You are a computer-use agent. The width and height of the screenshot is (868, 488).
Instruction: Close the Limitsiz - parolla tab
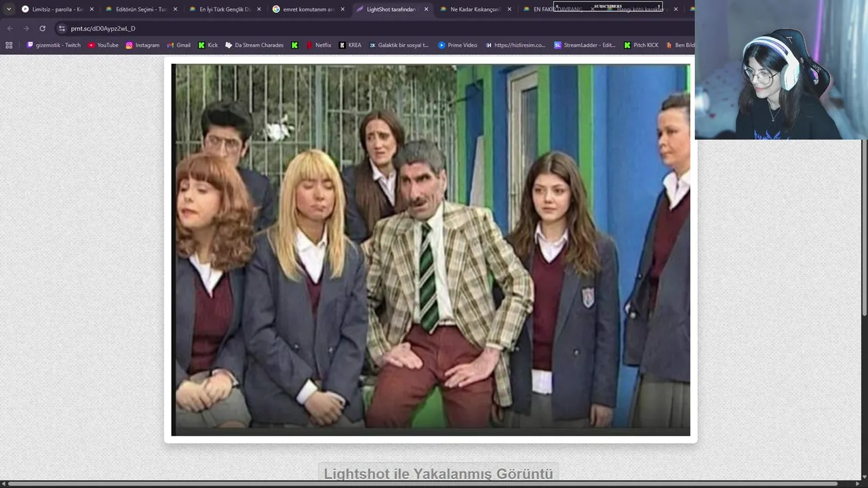coord(92,9)
